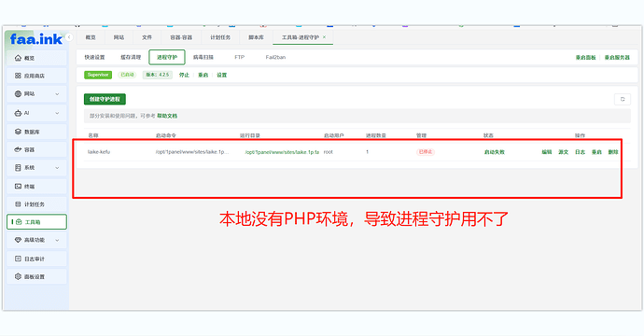This screenshot has width=644, height=336.
Task: Open the 终端 terminal sidebar entry
Action: point(36,186)
